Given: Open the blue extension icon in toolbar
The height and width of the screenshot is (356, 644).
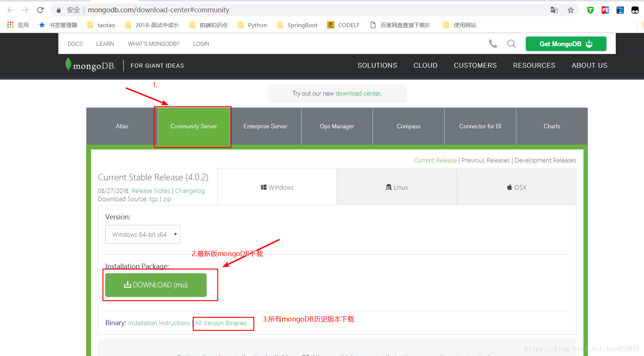Looking at the screenshot, I should pyautogui.click(x=620, y=10).
